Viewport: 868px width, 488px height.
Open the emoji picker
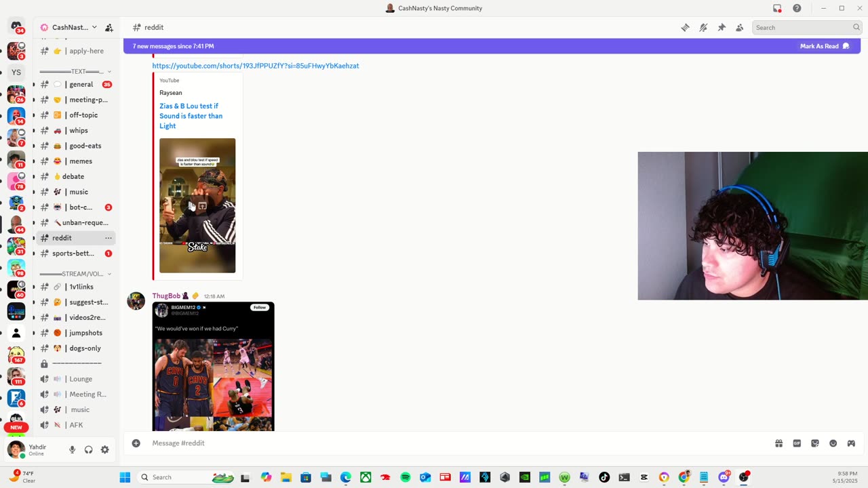[x=833, y=443]
